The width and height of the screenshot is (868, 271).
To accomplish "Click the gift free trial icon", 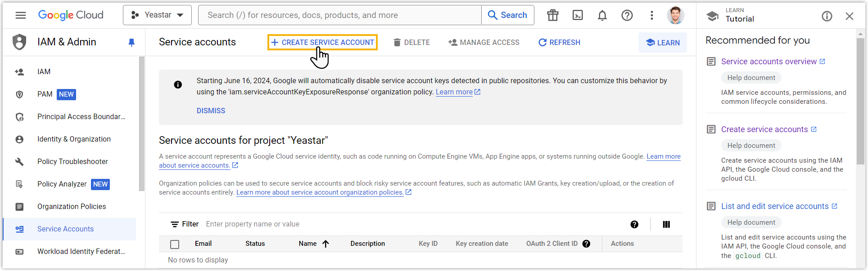I will pyautogui.click(x=553, y=15).
